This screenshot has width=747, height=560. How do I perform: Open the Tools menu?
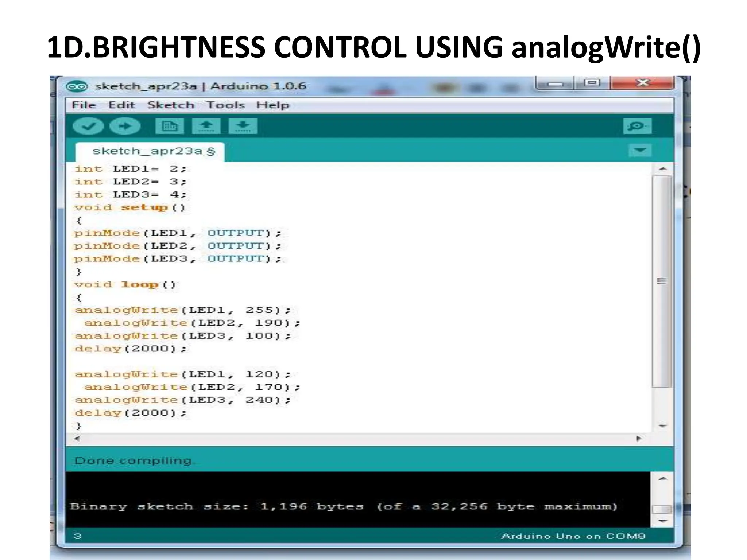click(225, 105)
